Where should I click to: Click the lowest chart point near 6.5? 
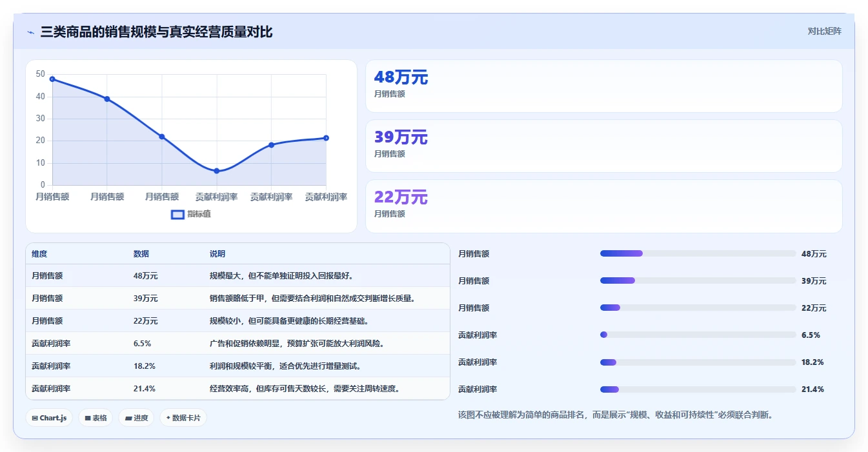pos(217,171)
